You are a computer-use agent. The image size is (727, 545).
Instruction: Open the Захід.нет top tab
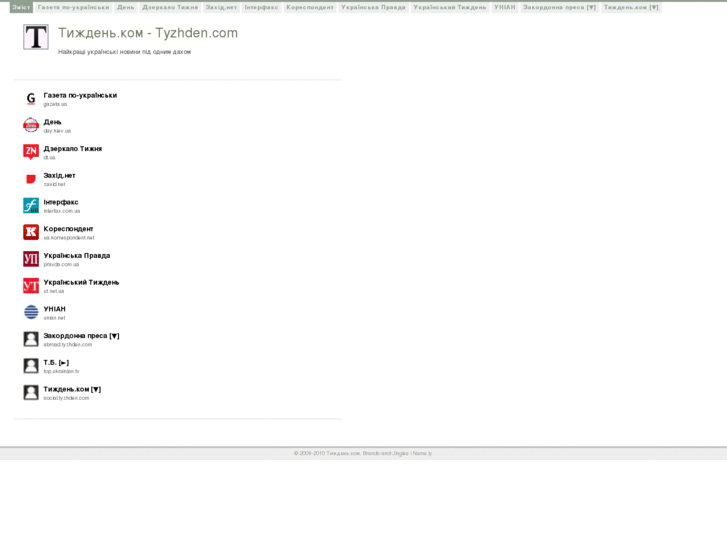(x=222, y=7)
